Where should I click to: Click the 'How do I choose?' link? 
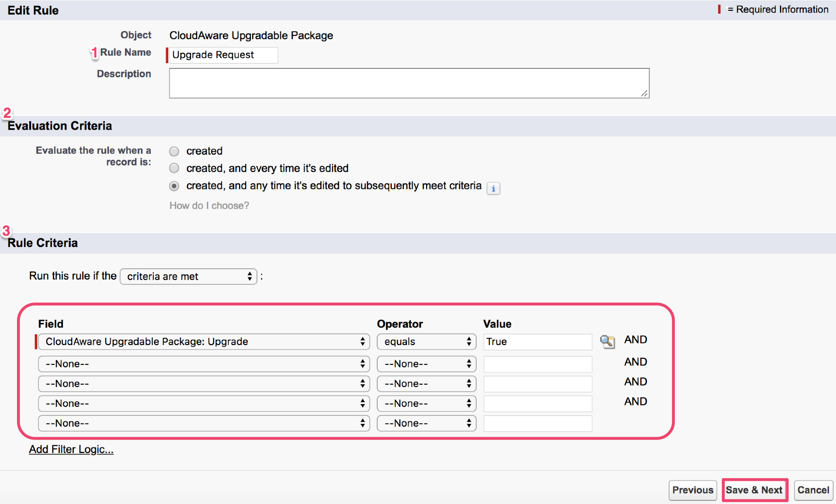pyautogui.click(x=209, y=206)
